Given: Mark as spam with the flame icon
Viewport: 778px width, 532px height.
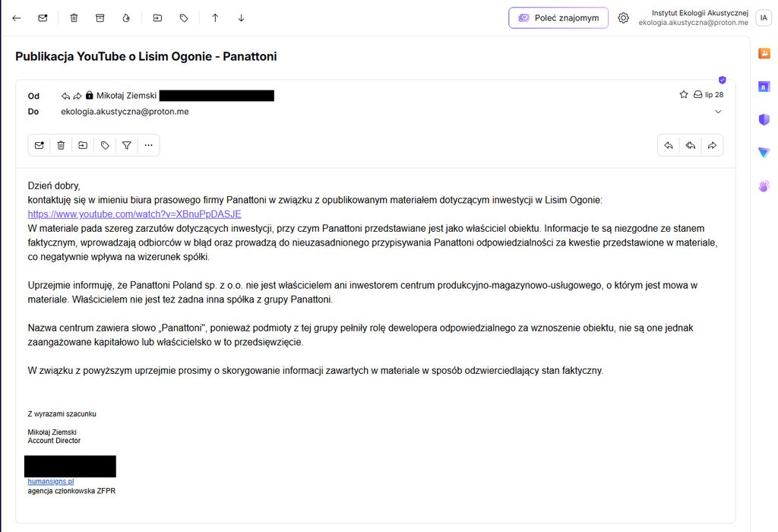Looking at the screenshot, I should pos(126,18).
